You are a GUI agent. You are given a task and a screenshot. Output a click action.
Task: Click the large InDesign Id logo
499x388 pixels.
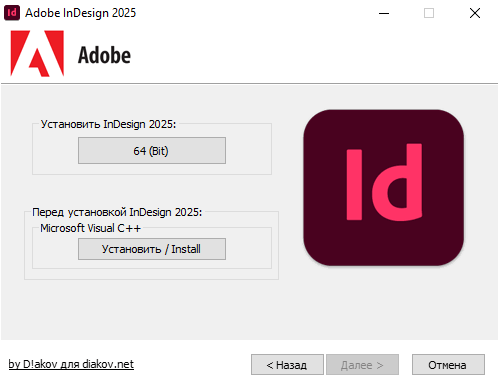coord(383,188)
